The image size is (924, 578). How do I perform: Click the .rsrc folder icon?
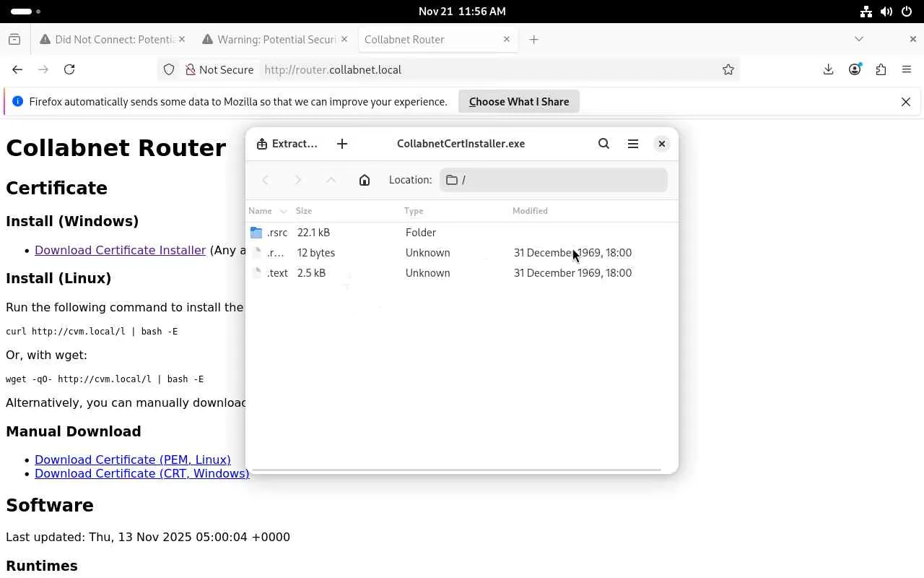pos(256,233)
